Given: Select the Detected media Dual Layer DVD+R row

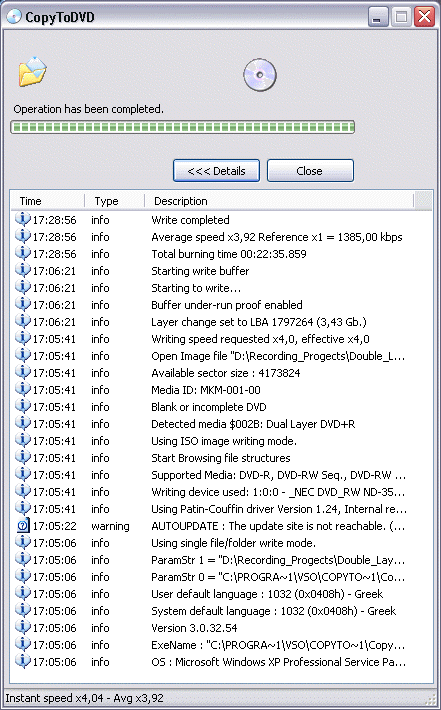Looking at the screenshot, I should tap(221, 424).
